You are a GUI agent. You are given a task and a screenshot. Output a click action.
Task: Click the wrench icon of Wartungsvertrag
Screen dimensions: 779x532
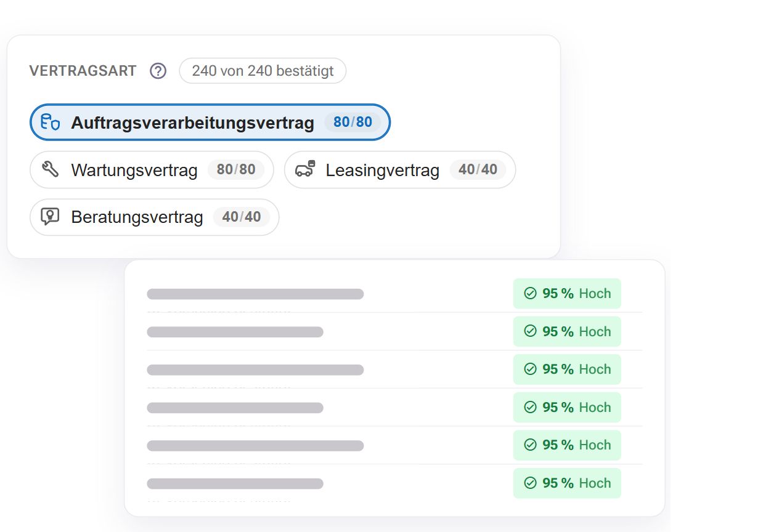pos(50,169)
